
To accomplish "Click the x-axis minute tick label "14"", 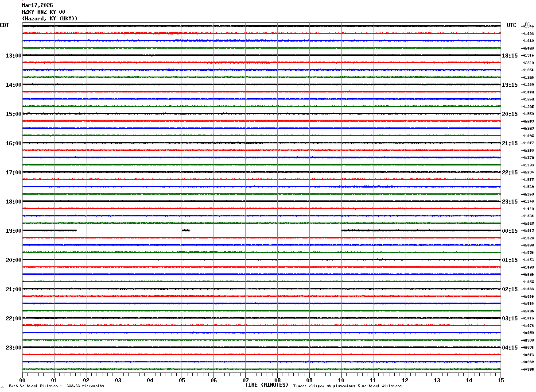I will (x=469, y=380).
